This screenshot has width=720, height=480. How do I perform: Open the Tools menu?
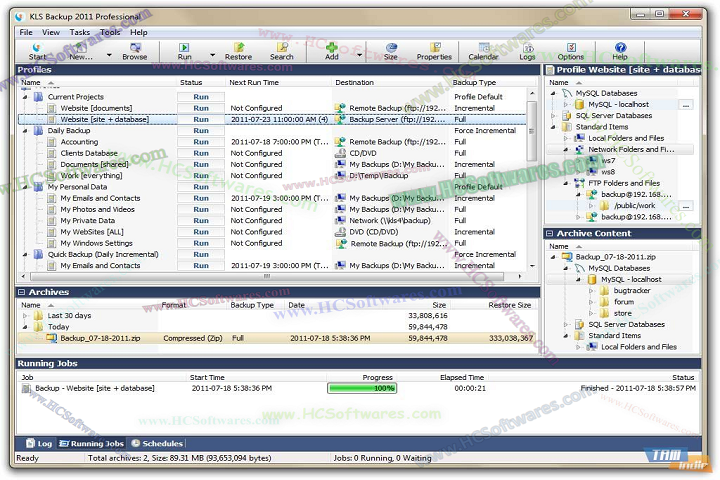click(110, 32)
